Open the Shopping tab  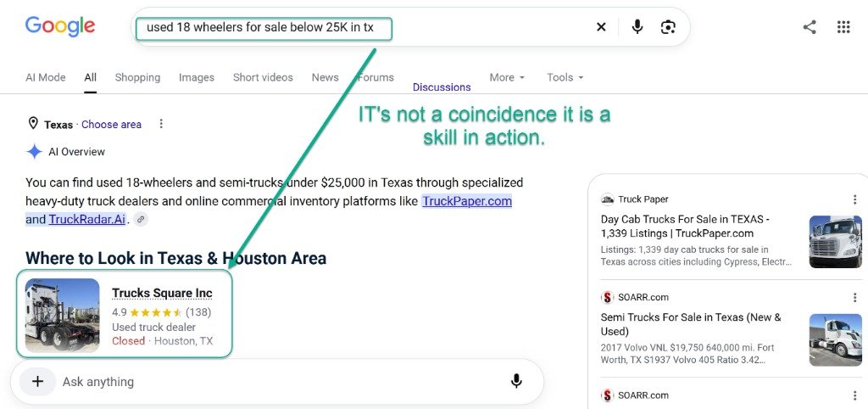point(137,77)
